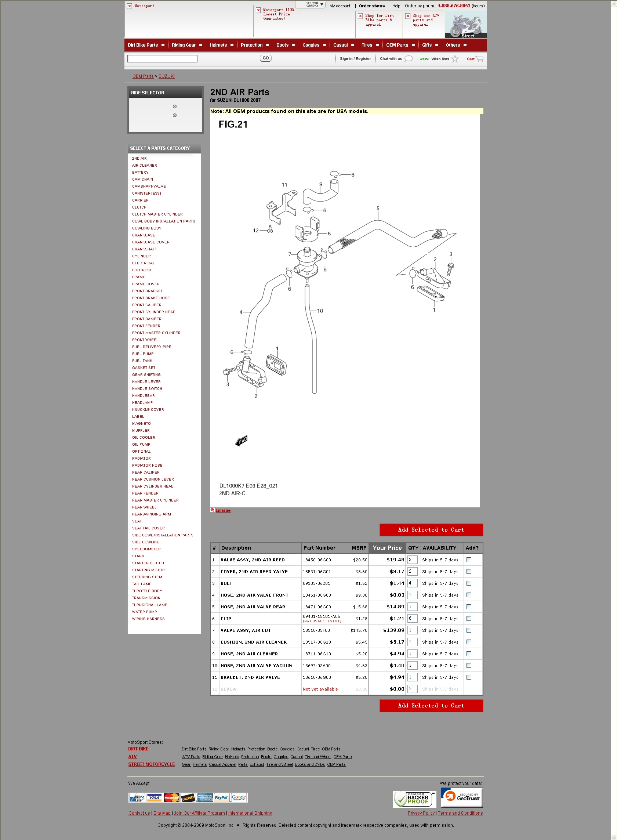Open the International Shipping link
617x840 pixels.
coord(250,813)
